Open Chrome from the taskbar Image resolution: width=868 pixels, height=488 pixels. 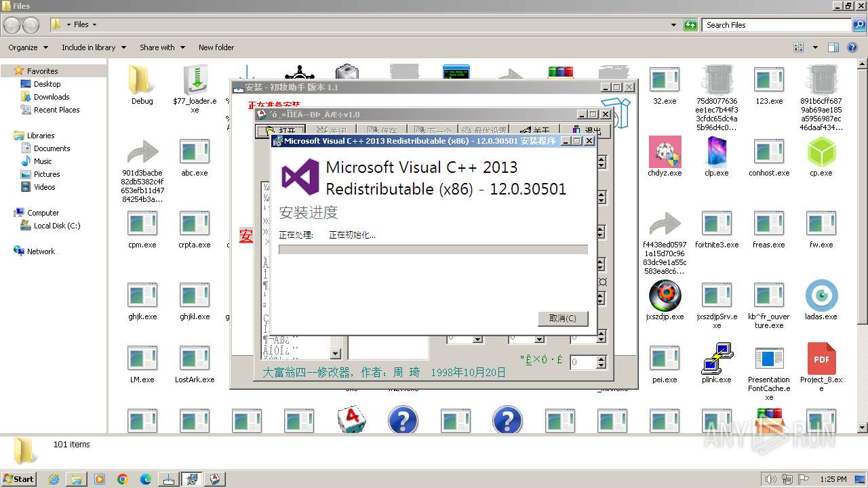[122, 479]
